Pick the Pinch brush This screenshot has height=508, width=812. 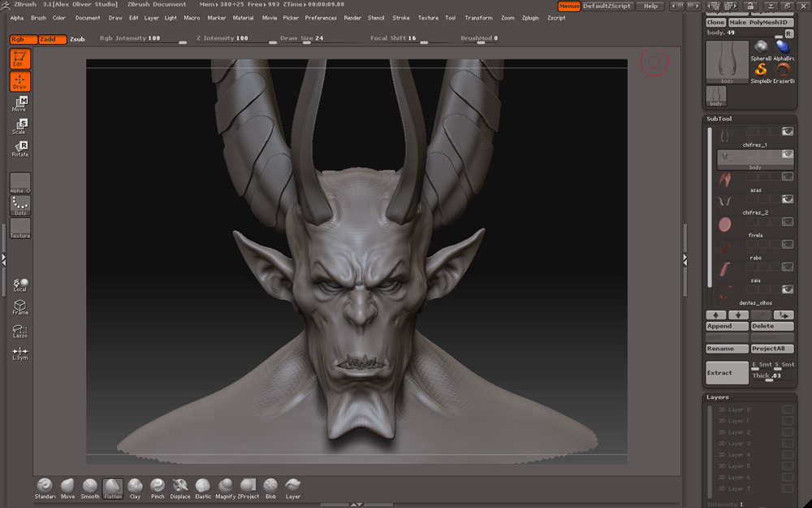(x=158, y=488)
